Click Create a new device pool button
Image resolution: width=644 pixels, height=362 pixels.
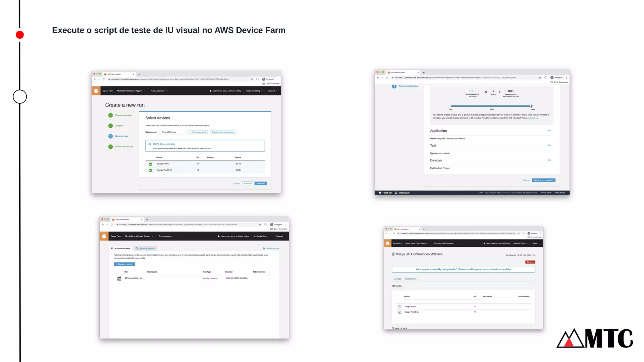(223, 132)
